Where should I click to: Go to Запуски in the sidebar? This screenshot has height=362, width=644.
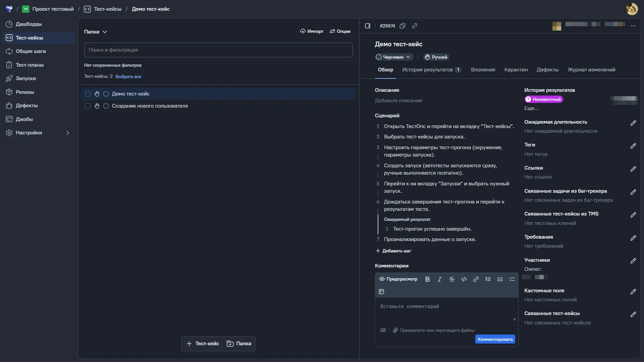coord(38,78)
